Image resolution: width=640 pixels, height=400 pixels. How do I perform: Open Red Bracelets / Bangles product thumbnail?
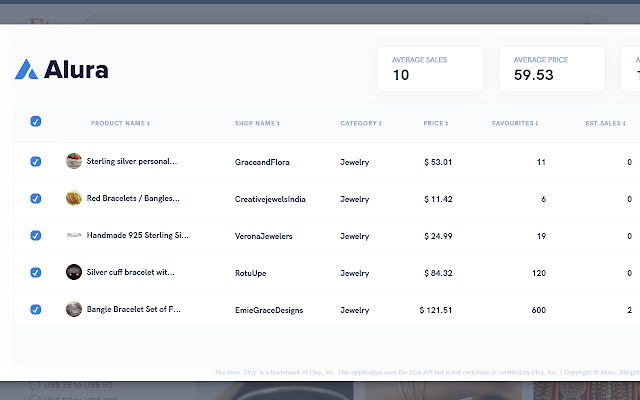coord(74,198)
